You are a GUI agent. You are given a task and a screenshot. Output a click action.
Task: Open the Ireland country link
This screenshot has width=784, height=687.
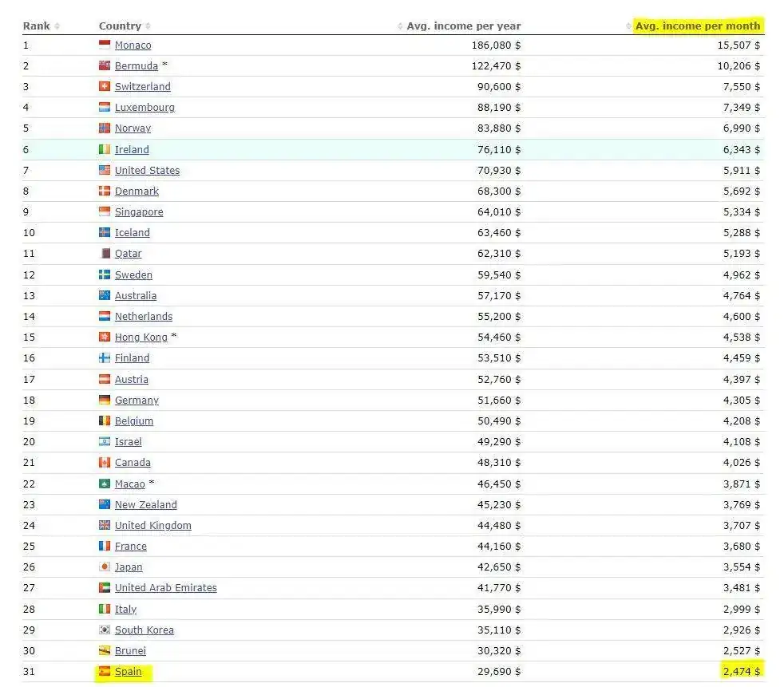coord(132,150)
